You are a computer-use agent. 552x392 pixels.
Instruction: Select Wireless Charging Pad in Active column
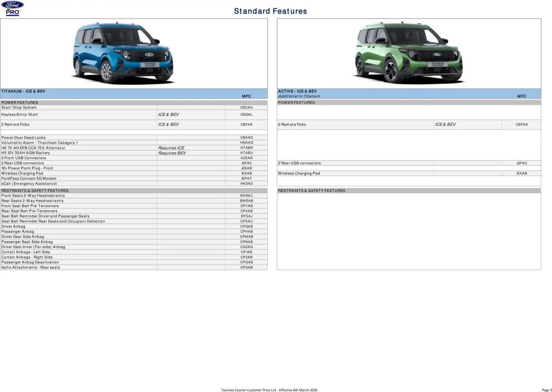point(299,173)
